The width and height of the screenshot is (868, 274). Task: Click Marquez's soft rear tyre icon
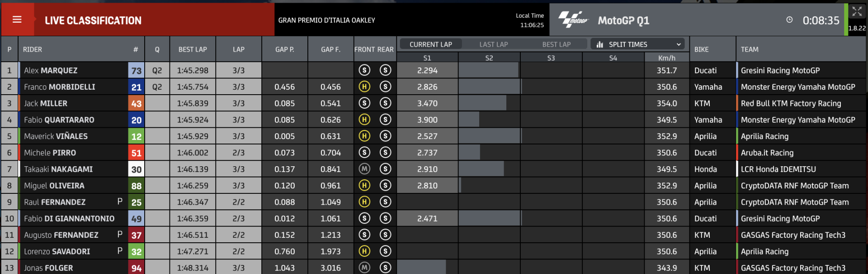[x=385, y=70]
